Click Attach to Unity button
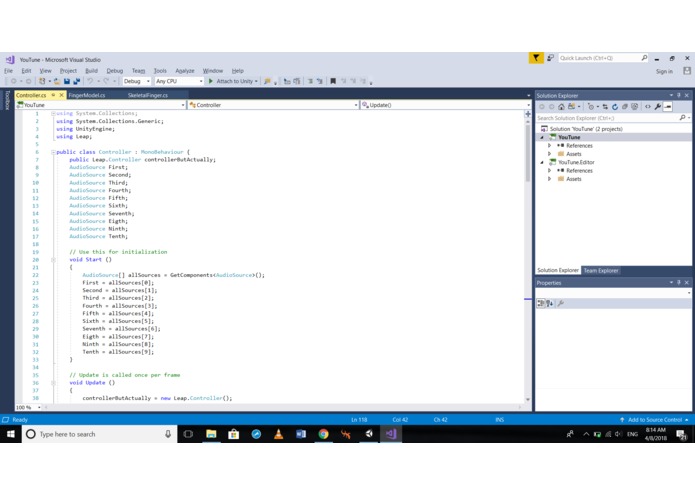Viewport: 695px width, 494px height. (234, 82)
